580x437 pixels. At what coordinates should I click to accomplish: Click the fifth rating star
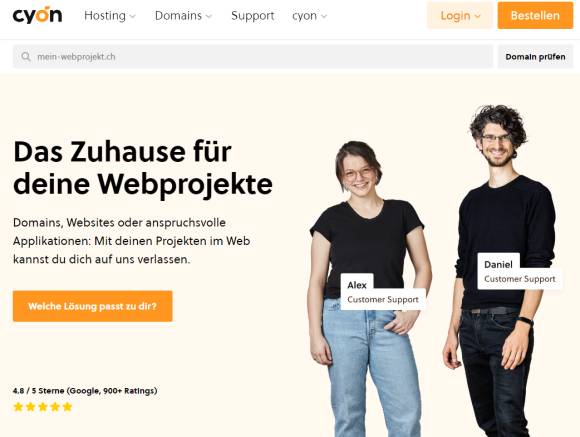point(67,407)
